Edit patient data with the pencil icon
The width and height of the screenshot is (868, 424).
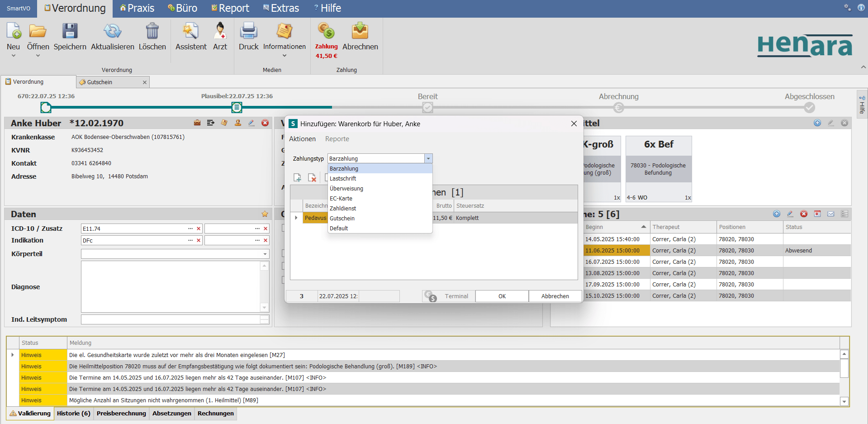(x=251, y=123)
